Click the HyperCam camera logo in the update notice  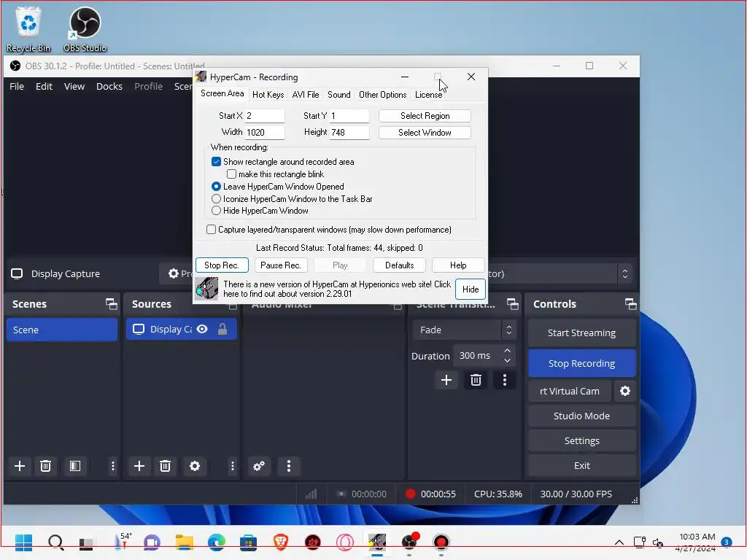click(206, 289)
